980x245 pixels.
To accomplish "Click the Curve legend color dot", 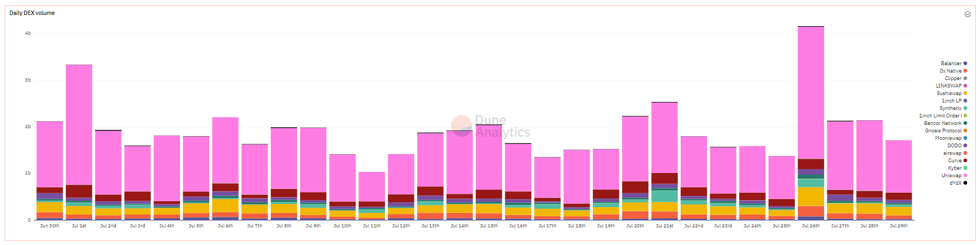I will click(965, 161).
